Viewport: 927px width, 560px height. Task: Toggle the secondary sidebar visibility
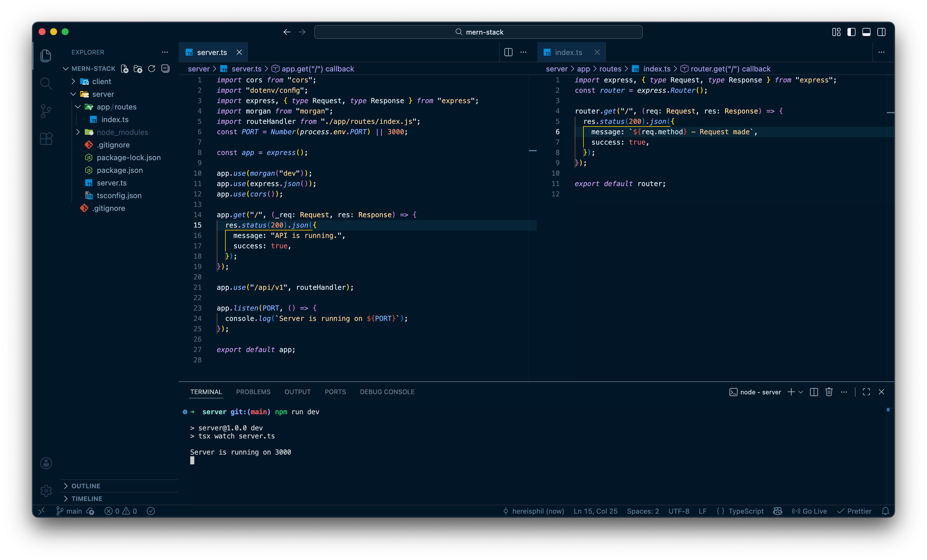881,32
